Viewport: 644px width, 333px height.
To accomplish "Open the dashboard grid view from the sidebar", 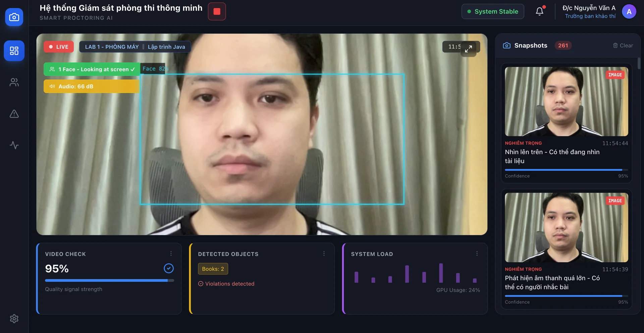I will click(14, 51).
